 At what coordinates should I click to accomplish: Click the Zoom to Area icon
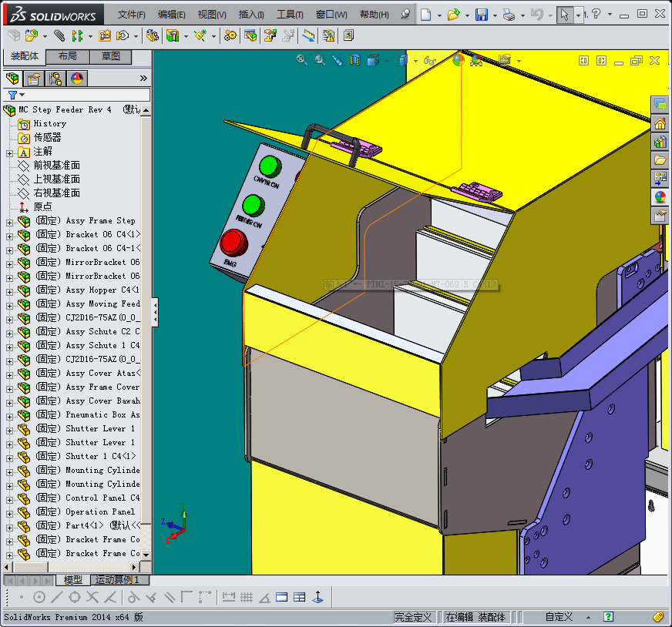[320, 60]
